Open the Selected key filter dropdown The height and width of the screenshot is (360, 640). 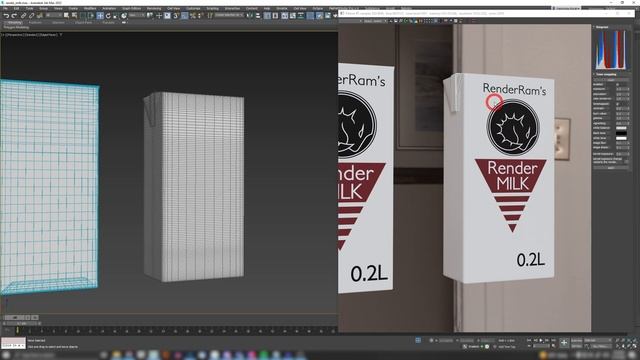tap(598, 340)
